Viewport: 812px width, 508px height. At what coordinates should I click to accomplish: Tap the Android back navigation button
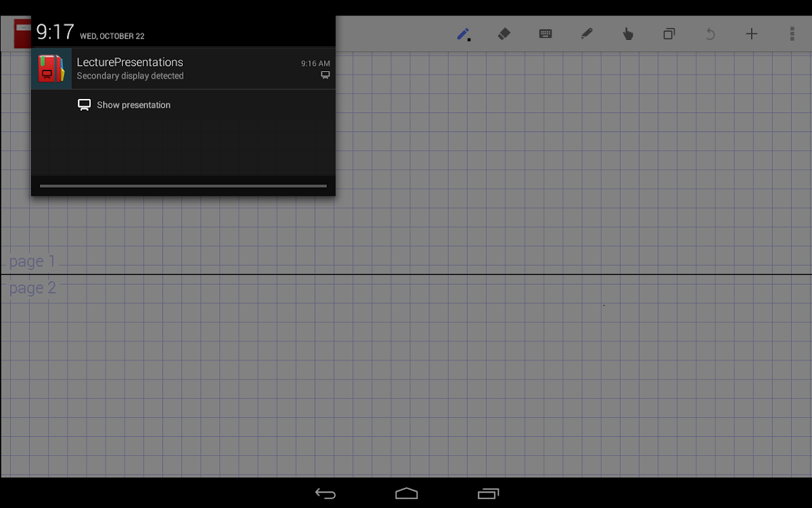[325, 494]
